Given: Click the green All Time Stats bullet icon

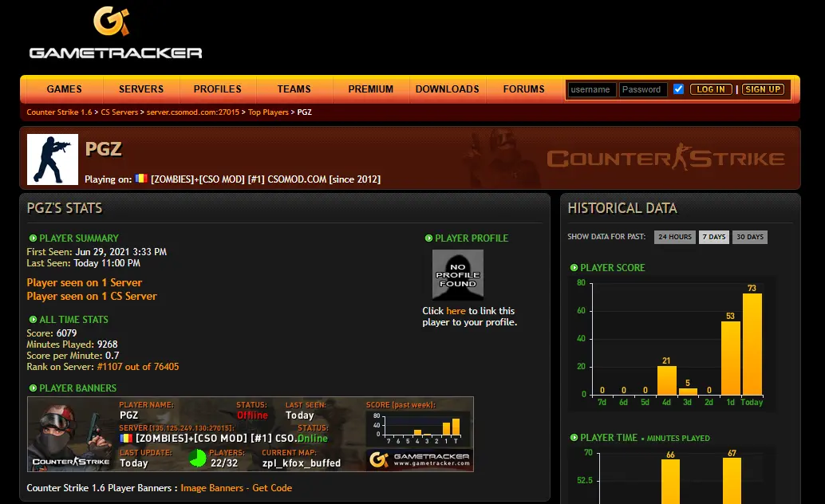Looking at the screenshot, I should click(33, 319).
